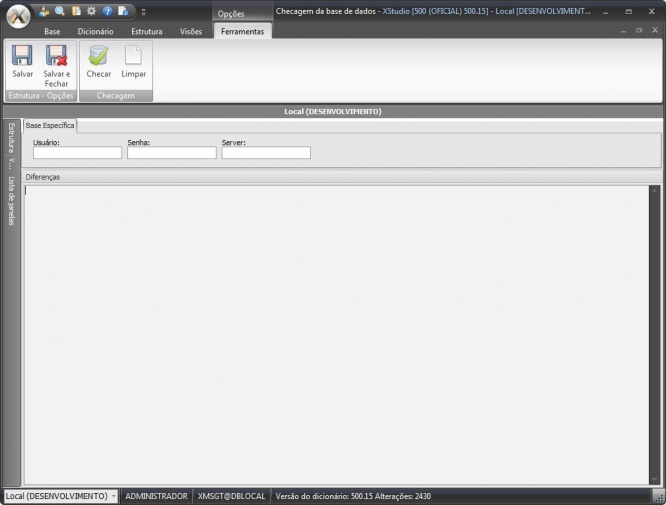Click the gear settings icon in quick access

91,11
